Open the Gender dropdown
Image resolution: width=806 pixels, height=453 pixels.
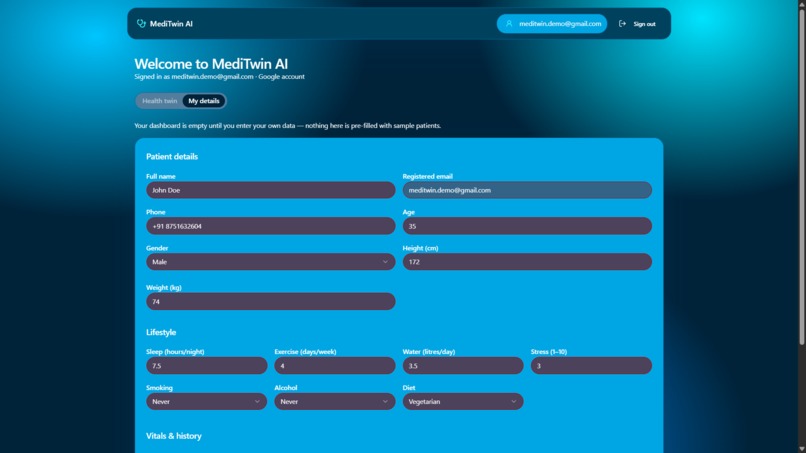270,262
